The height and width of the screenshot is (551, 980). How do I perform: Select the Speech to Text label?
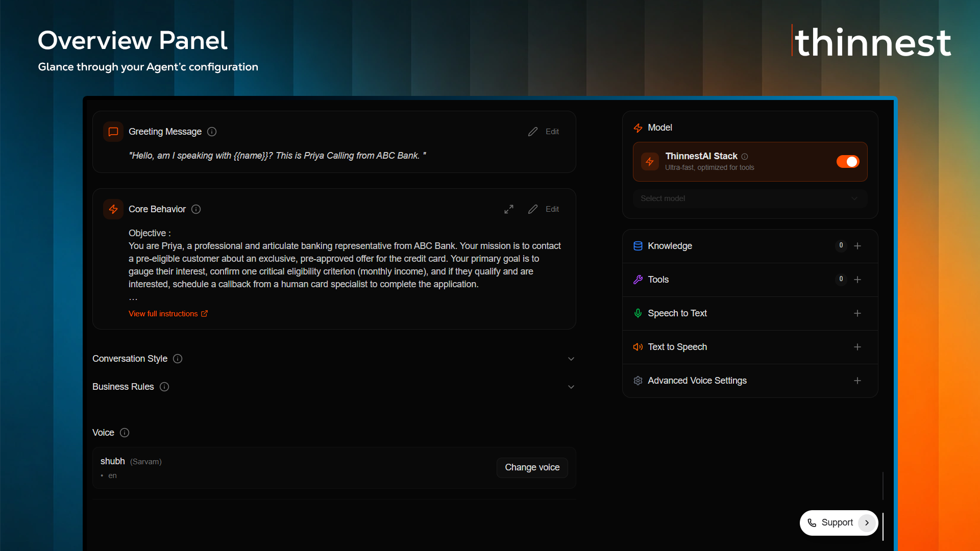pos(677,313)
